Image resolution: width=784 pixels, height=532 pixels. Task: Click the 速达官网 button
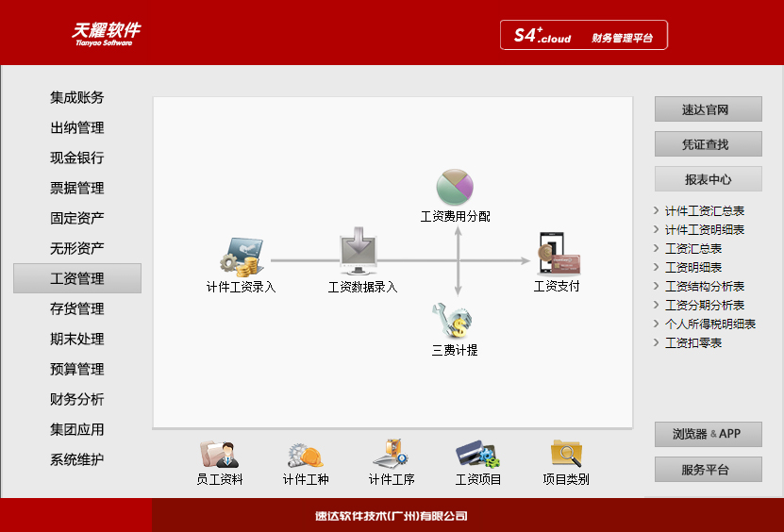[x=708, y=109]
